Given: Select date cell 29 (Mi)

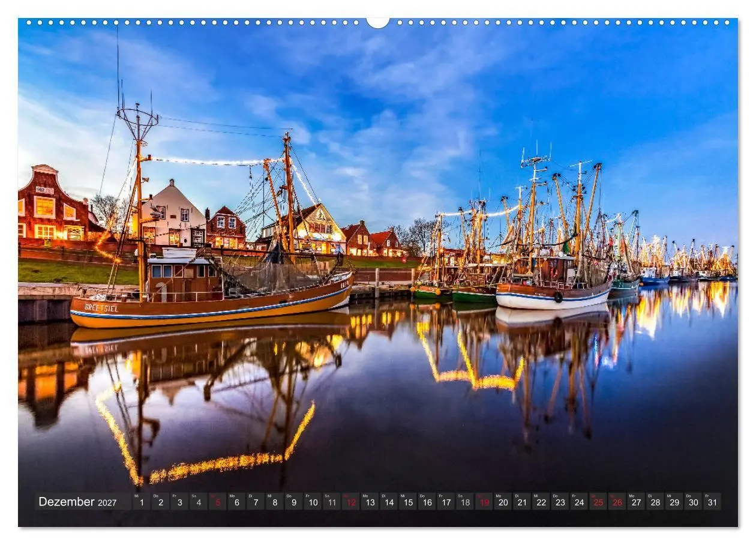Looking at the screenshot, I should pyautogui.click(x=674, y=502).
